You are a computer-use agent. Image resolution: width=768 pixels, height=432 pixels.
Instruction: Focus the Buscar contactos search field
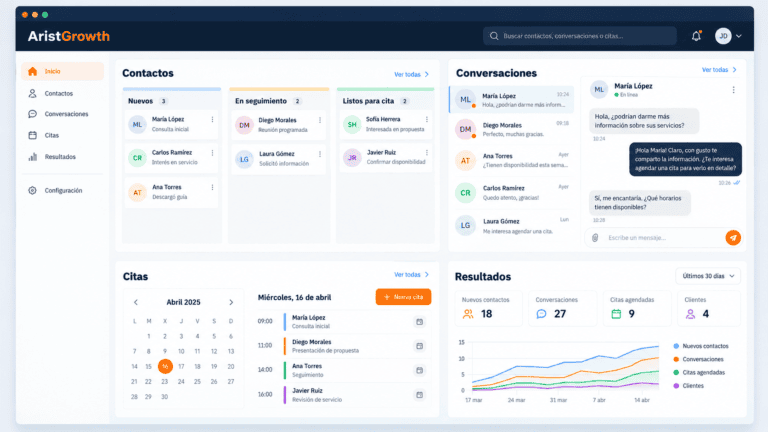click(580, 36)
